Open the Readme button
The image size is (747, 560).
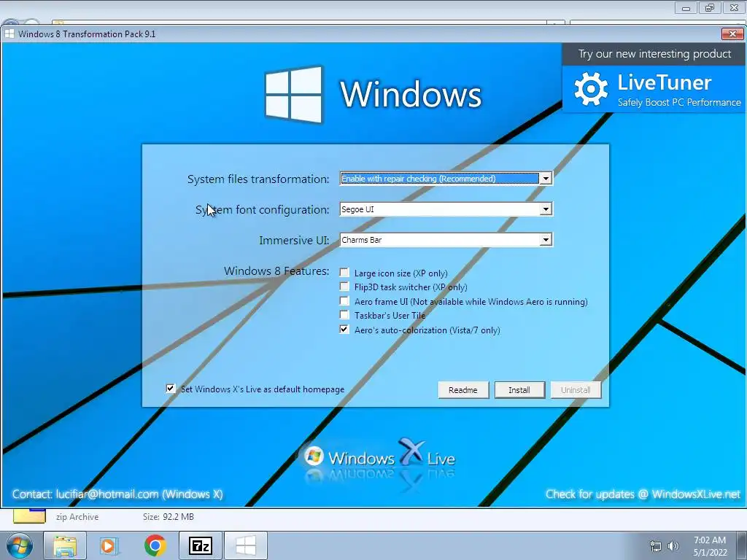[463, 390]
